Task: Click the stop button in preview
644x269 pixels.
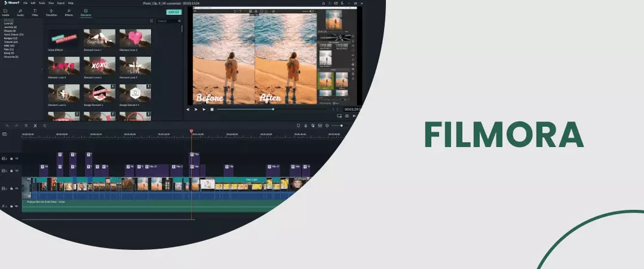Action: pyautogui.click(x=212, y=109)
